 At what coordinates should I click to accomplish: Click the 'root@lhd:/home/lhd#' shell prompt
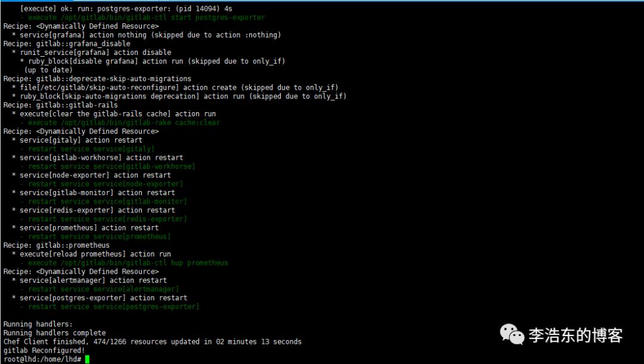point(42,359)
